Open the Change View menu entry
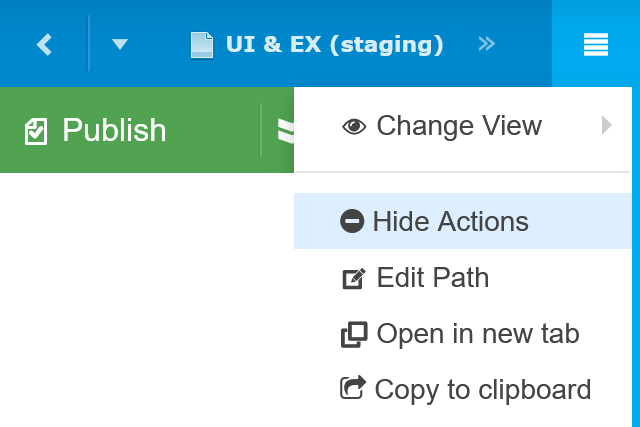 459,126
